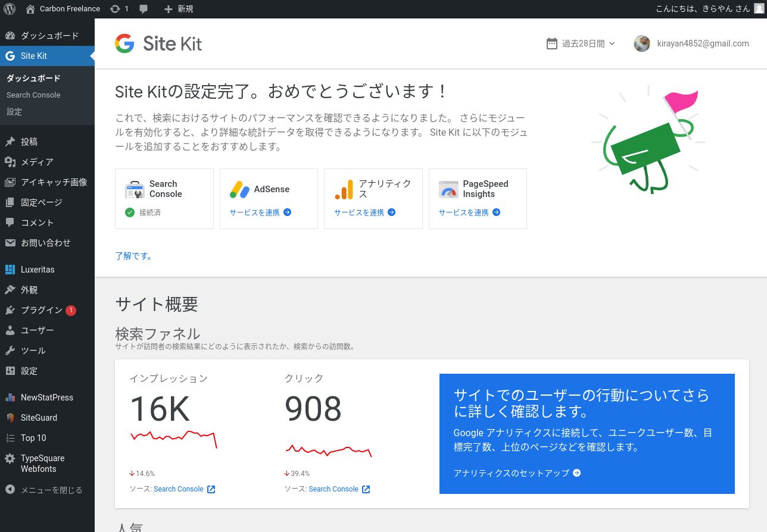Click the アナリティクス bar chart logo
The width and height of the screenshot is (767, 532).
coord(344,189)
